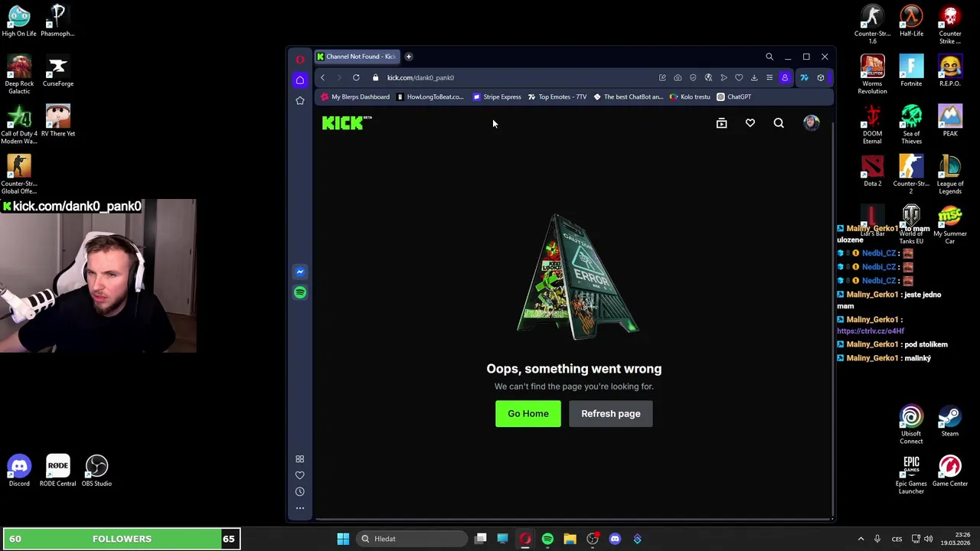Open PEAK desktop shortcut
Screen dimensions: 980x551
pos(949,121)
